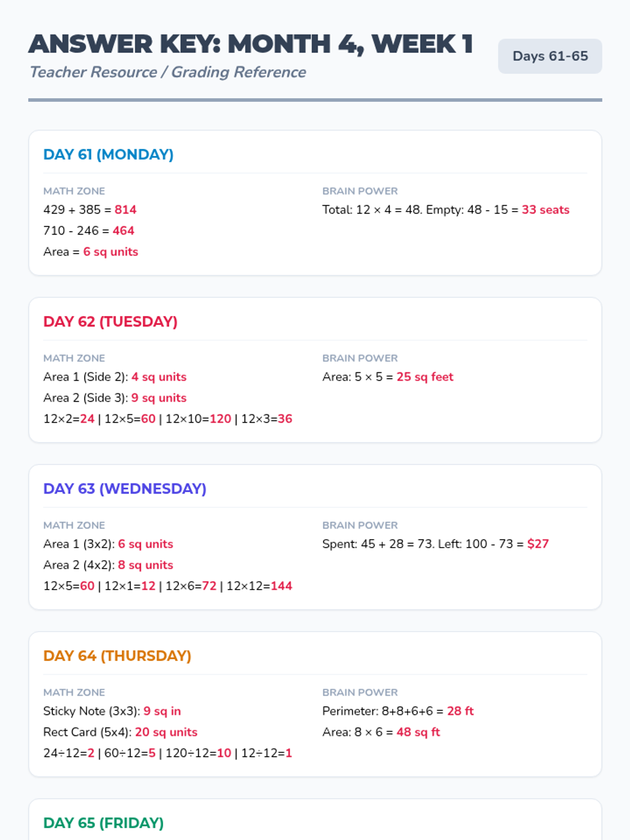Click the Day 61 (Monday) heading
The width and height of the screenshot is (630, 840).
coord(108,154)
